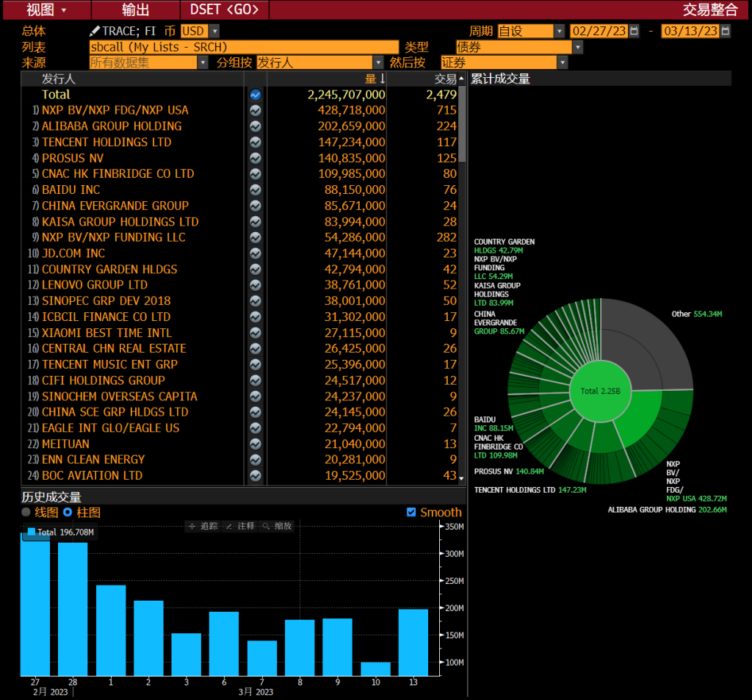752x700 pixels.
Task: Enable the Smooth checkbox
Action: tap(411, 512)
